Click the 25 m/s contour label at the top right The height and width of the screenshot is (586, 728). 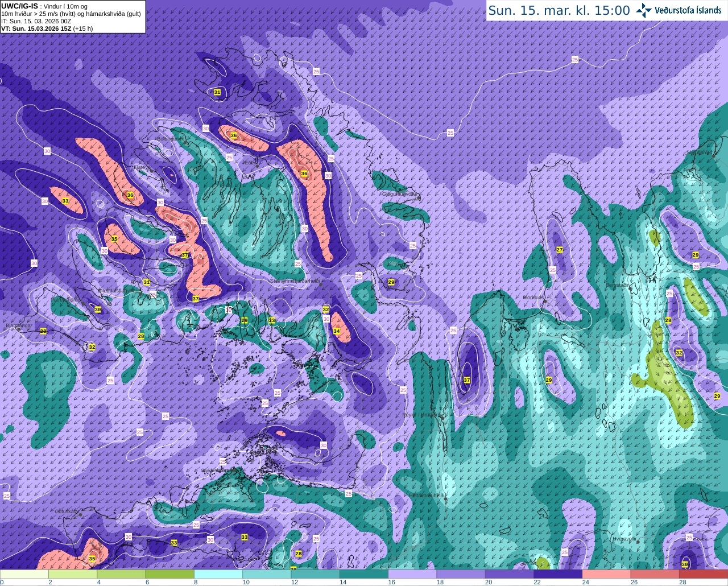[x=574, y=59]
